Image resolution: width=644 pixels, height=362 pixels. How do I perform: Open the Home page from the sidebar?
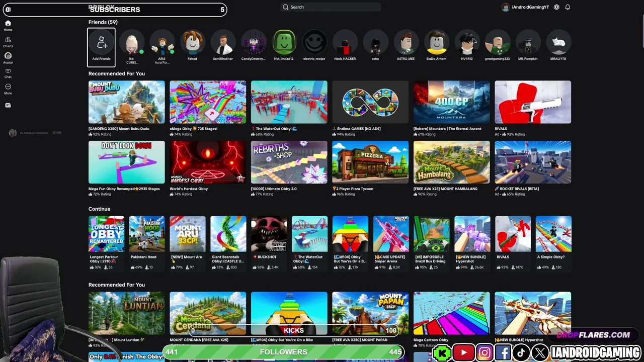(8, 25)
